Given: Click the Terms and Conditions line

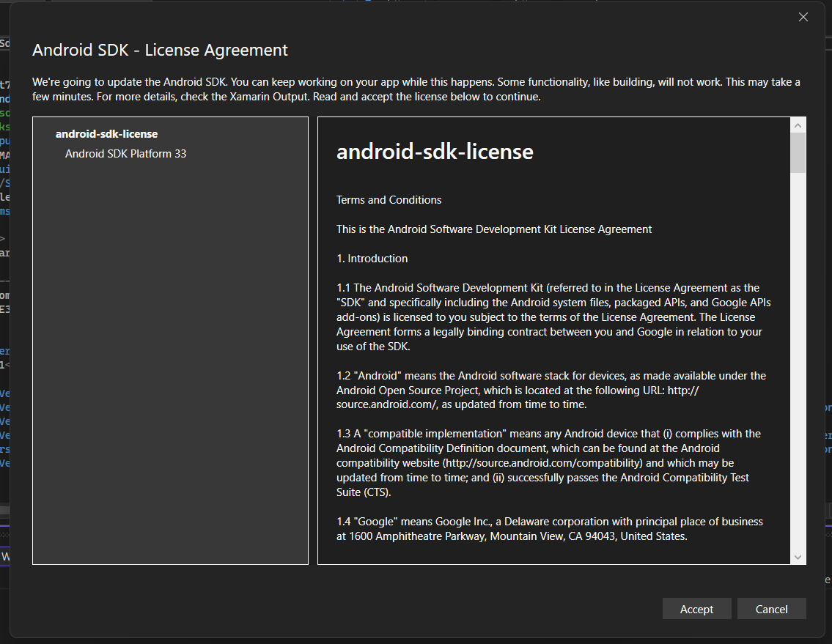Looking at the screenshot, I should [x=389, y=200].
